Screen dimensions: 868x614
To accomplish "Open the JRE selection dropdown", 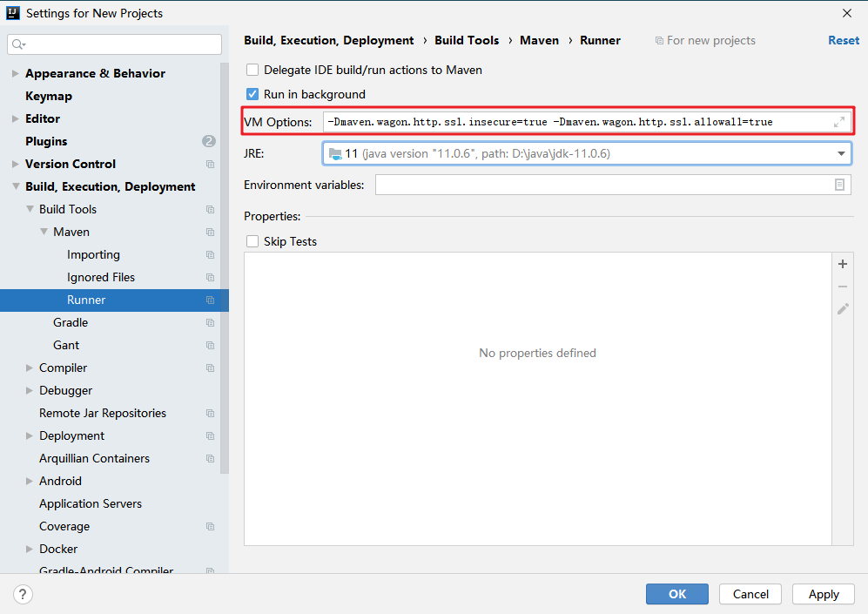I will tap(841, 153).
